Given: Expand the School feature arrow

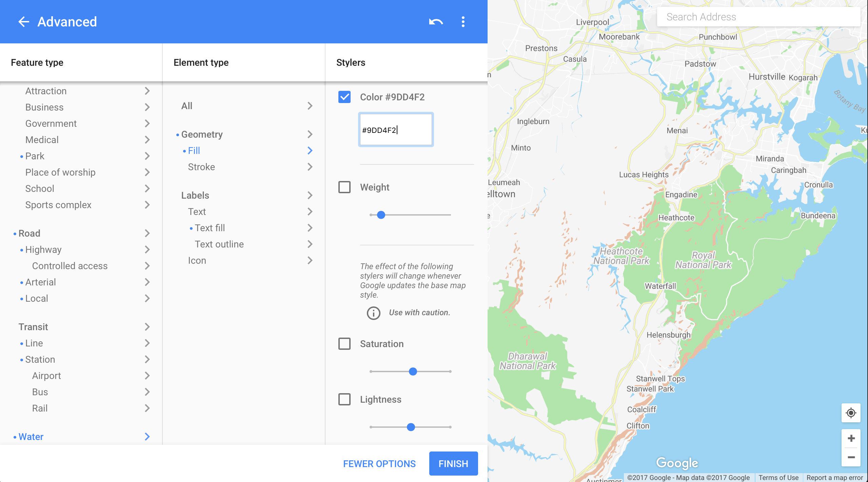Looking at the screenshot, I should [147, 188].
